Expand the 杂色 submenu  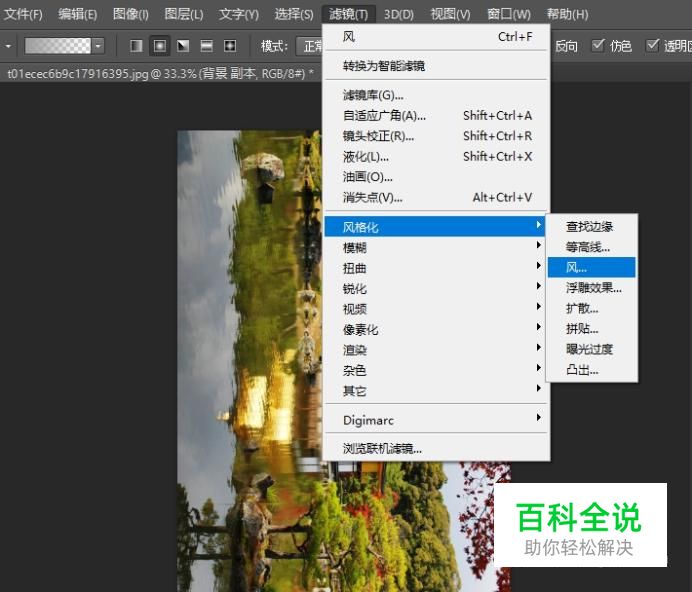436,370
